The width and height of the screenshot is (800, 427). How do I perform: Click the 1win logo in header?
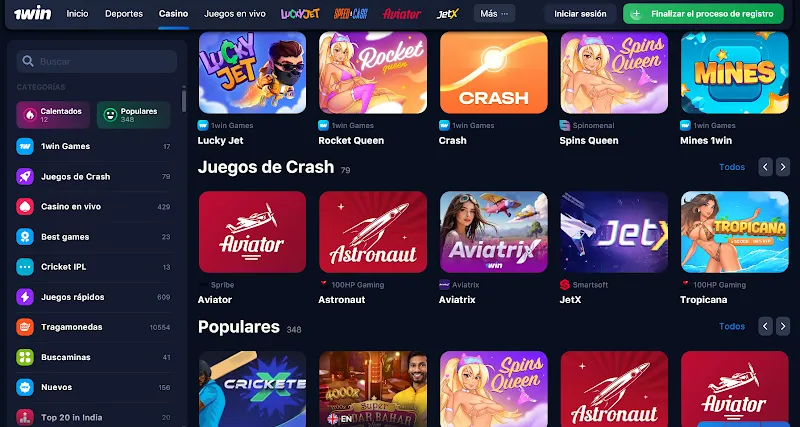(32, 13)
